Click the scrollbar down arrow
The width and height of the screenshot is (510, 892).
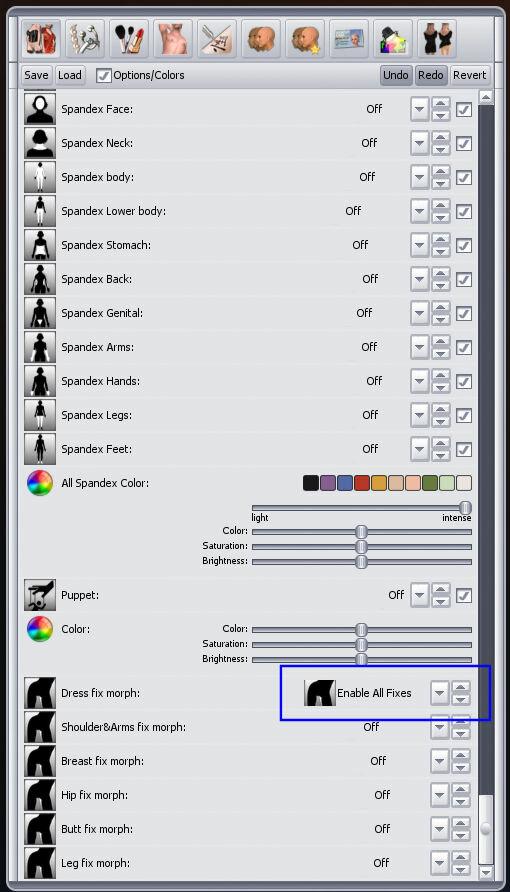point(486,872)
